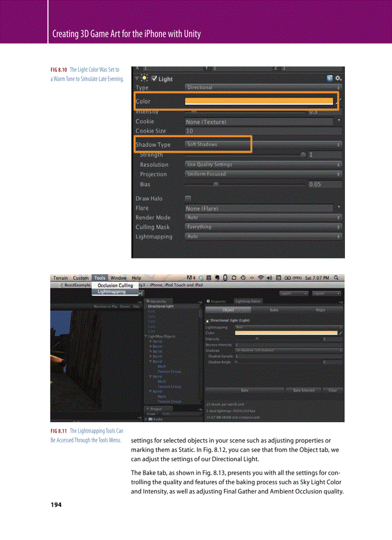Click the Clear button in the Lightmap Editor

pyautogui.click(x=333, y=389)
